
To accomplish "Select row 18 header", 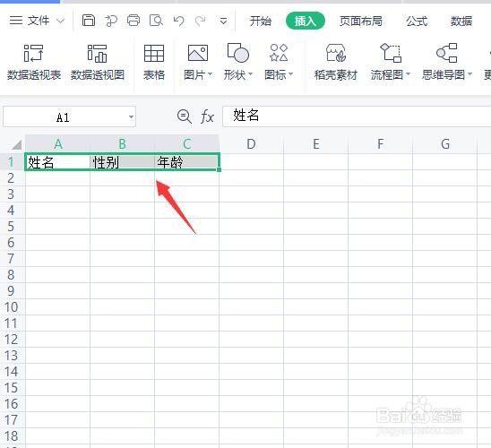I will click(x=12, y=436).
